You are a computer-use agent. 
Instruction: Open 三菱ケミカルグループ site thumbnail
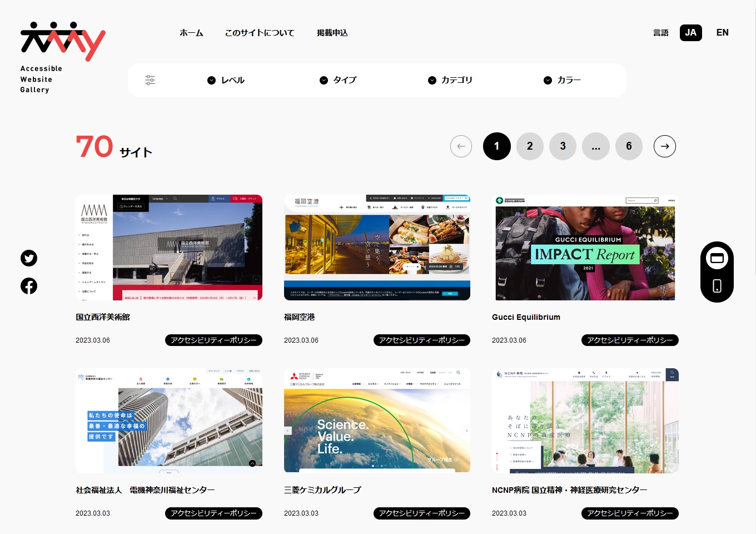tap(377, 421)
